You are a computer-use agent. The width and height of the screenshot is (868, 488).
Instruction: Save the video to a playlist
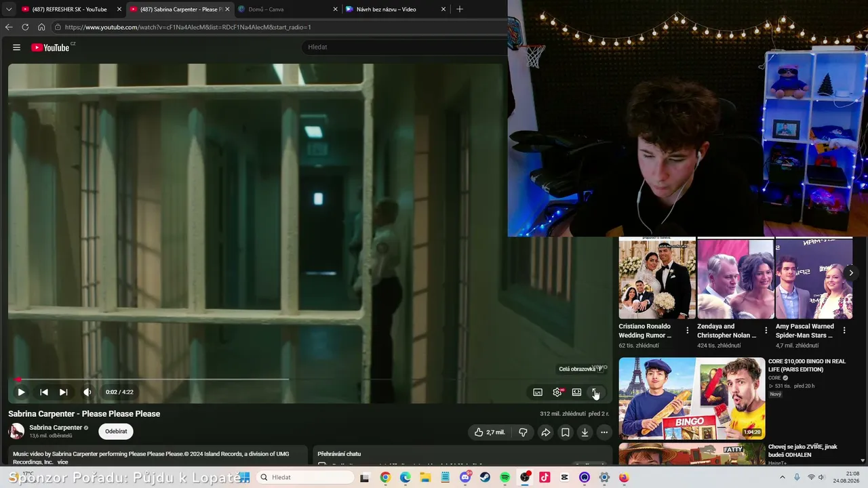[x=565, y=432]
